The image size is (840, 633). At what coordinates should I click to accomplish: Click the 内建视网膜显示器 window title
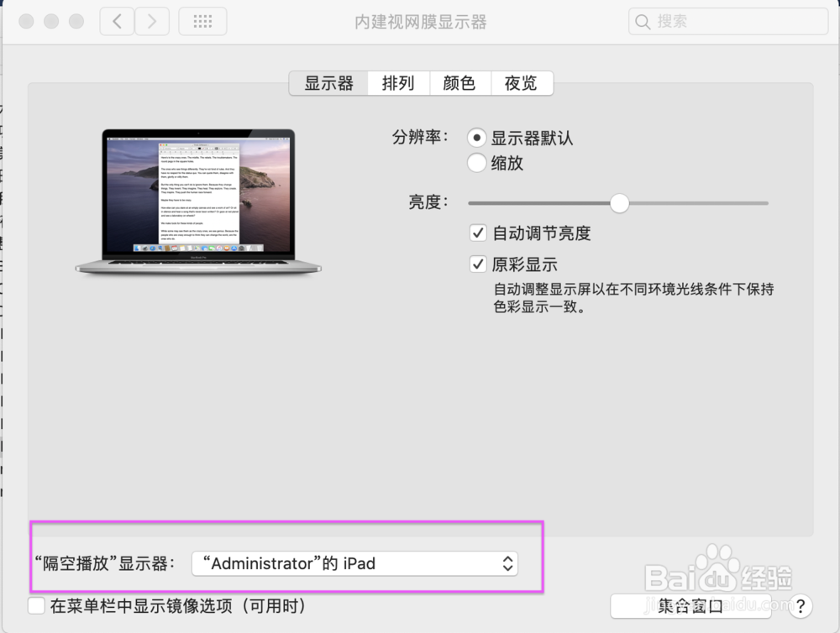point(421,22)
